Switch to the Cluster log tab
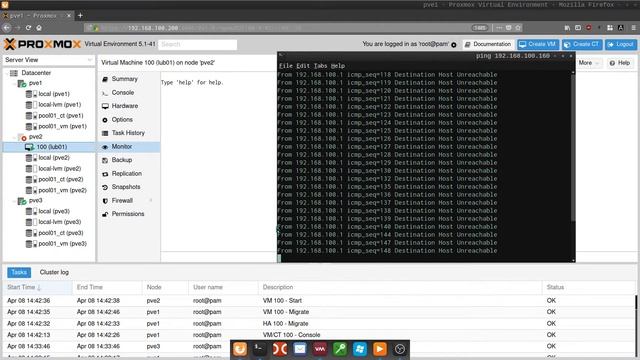 [54, 272]
